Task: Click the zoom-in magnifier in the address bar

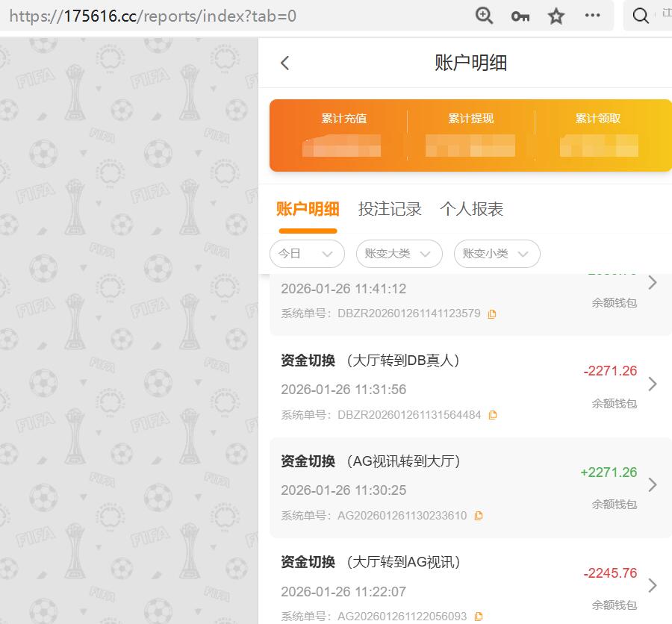Action: coord(484,15)
